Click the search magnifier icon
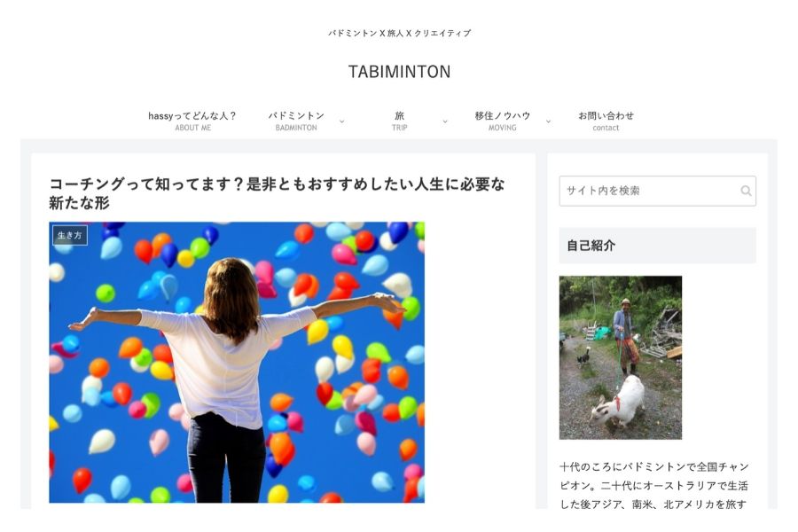Screen dimensions: 798x532 tap(746, 191)
